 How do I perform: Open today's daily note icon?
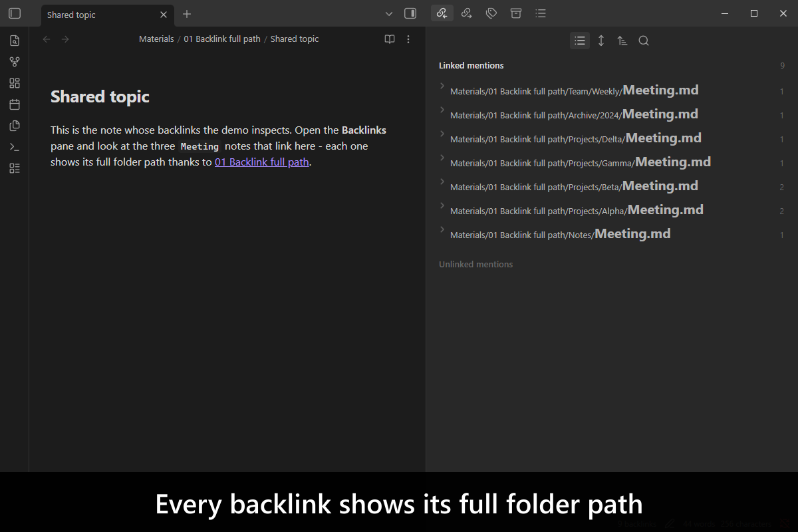[15, 104]
